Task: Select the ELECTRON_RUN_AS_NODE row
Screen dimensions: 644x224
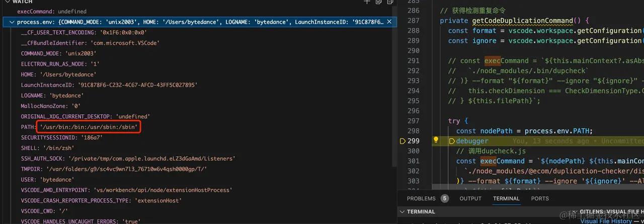Action: tap(199, 64)
